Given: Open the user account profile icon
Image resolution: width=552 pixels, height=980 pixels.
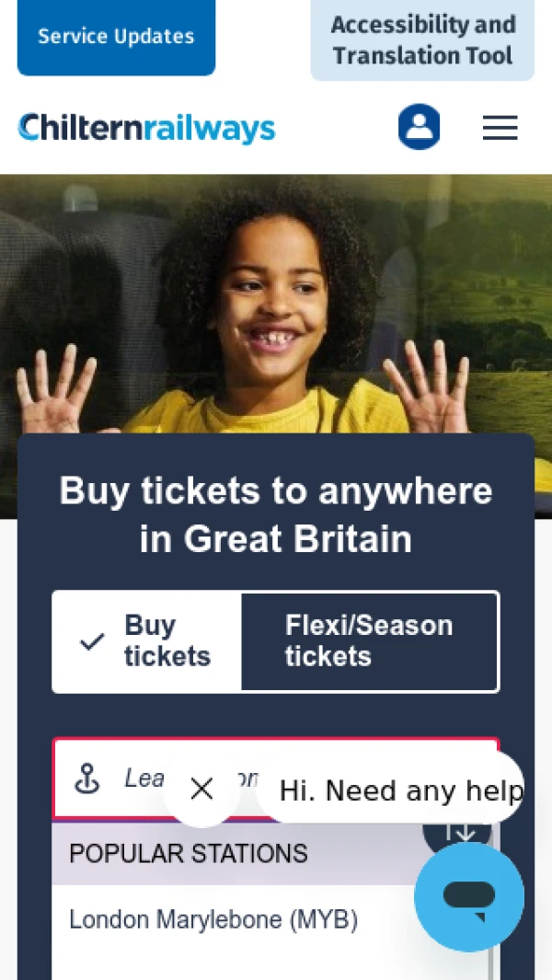Looking at the screenshot, I should (419, 127).
